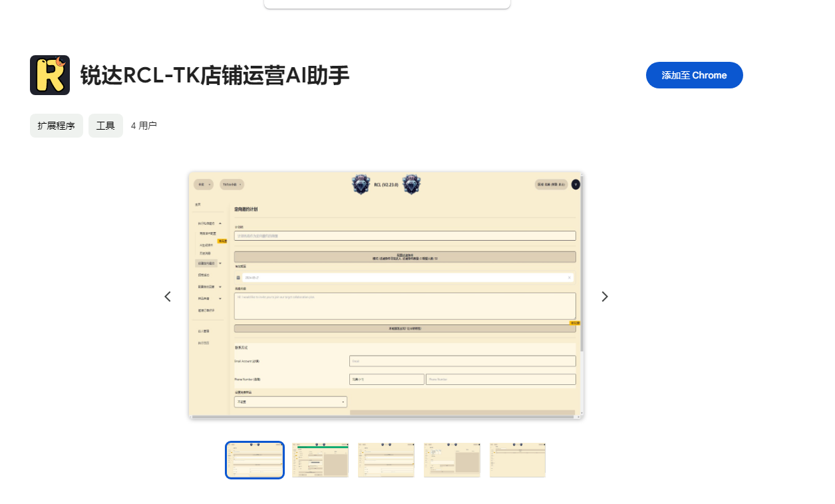The height and width of the screenshot is (504, 835).
Task: Click the Email input field in preview
Action: (462, 361)
